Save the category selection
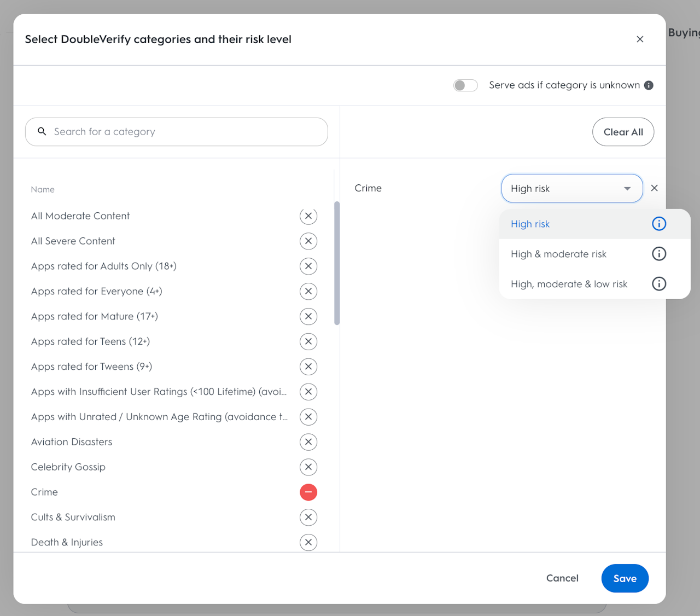The height and width of the screenshot is (616, 700). point(625,578)
